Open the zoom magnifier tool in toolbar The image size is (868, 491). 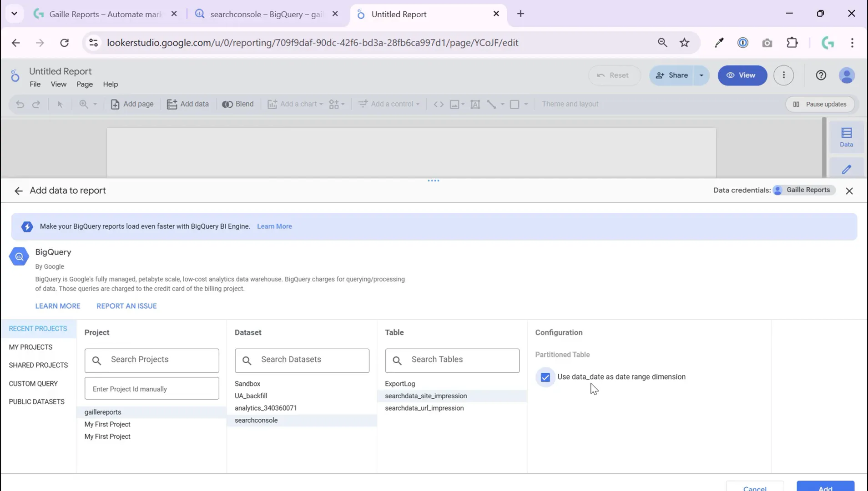tap(84, 104)
